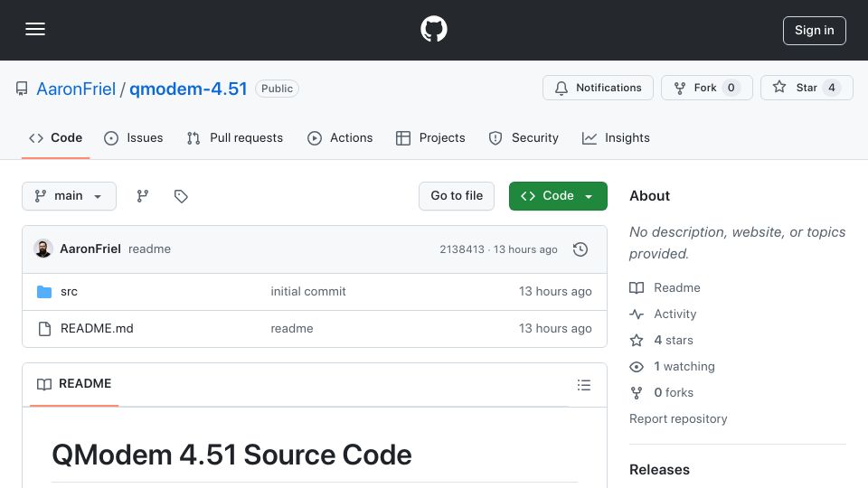Open 'readme' commit link in README.md row
Screen dimensions: 868x488
coord(292,329)
